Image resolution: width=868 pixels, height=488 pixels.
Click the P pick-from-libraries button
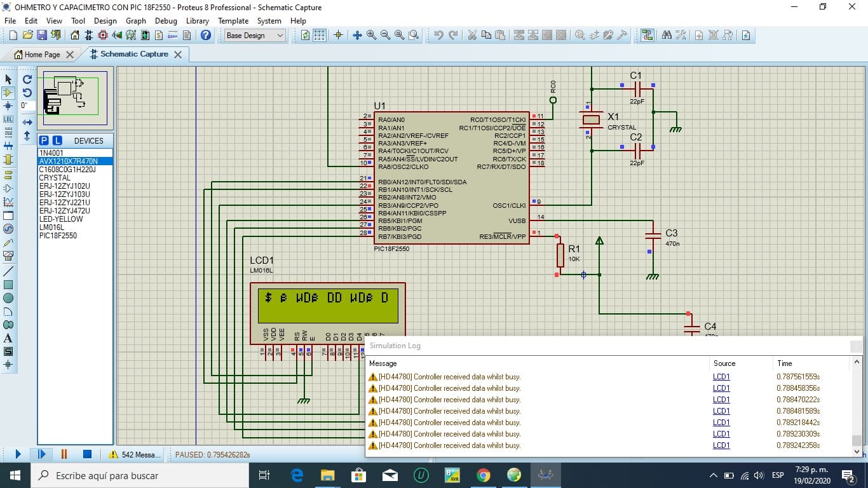click(x=44, y=140)
